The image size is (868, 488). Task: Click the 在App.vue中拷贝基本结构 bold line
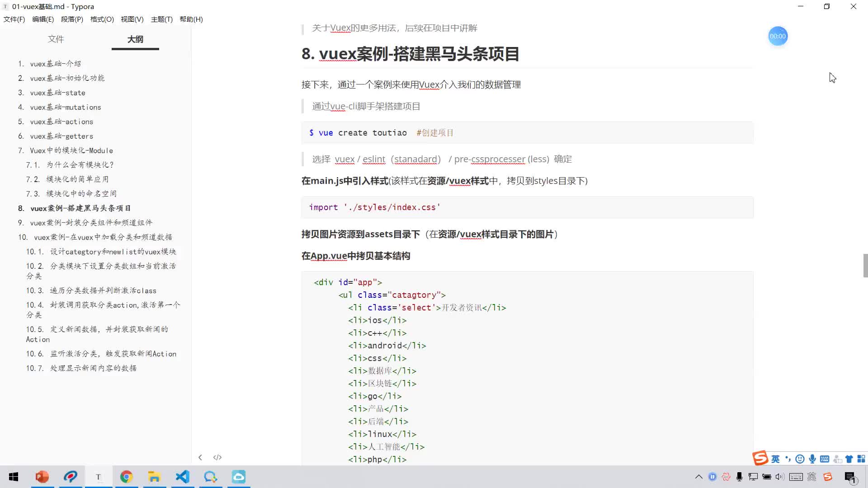point(356,256)
